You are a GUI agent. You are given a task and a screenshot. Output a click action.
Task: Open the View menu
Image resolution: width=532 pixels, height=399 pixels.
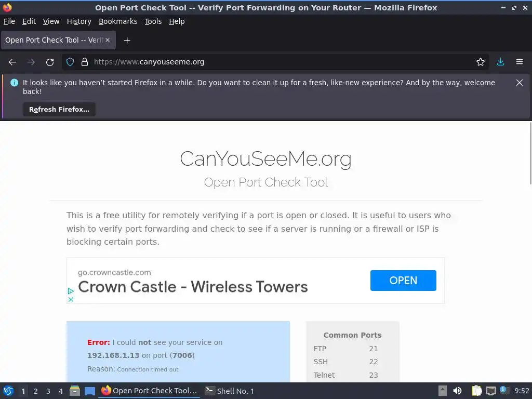[x=51, y=21]
